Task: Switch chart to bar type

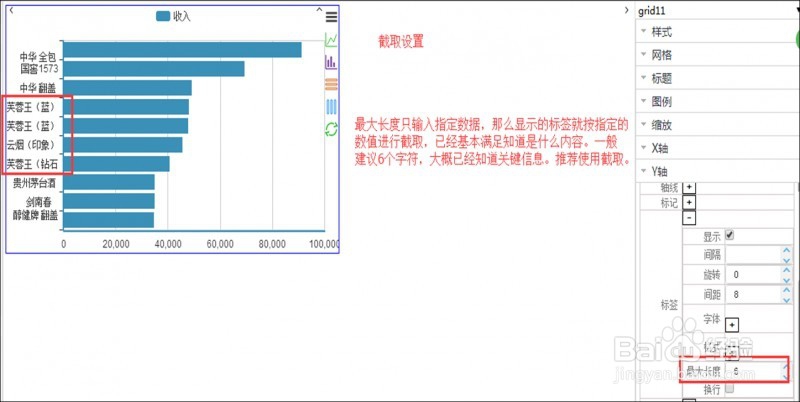Action: (x=332, y=62)
